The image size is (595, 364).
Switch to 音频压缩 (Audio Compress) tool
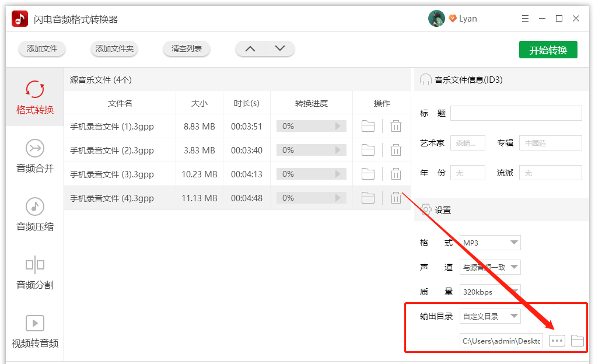[x=34, y=214]
